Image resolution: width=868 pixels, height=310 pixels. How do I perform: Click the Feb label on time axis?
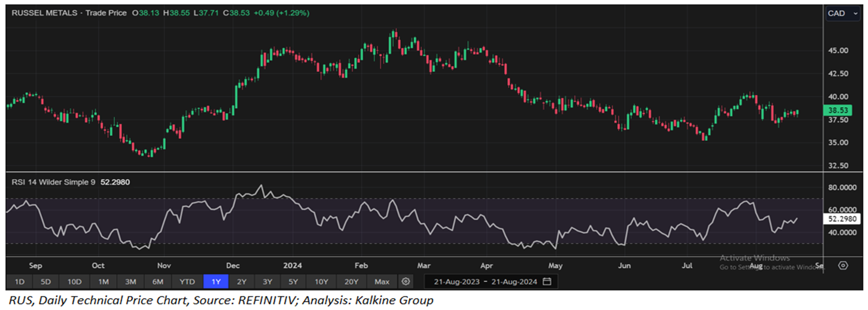[361, 266]
